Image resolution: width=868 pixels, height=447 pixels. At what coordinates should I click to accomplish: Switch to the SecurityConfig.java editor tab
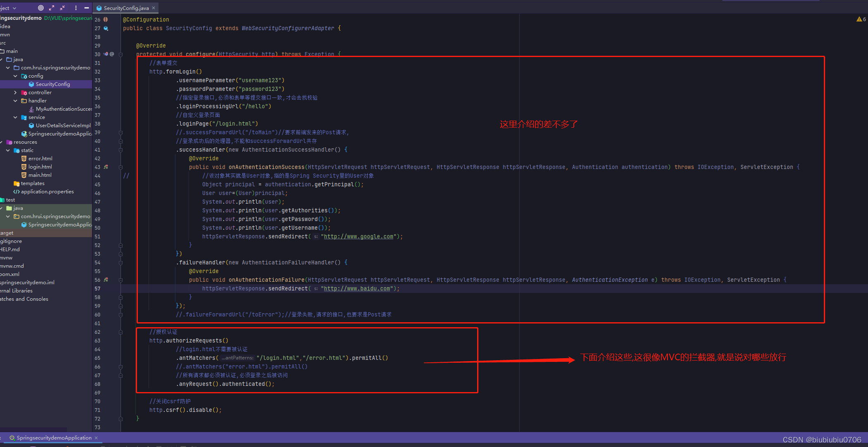coord(125,8)
